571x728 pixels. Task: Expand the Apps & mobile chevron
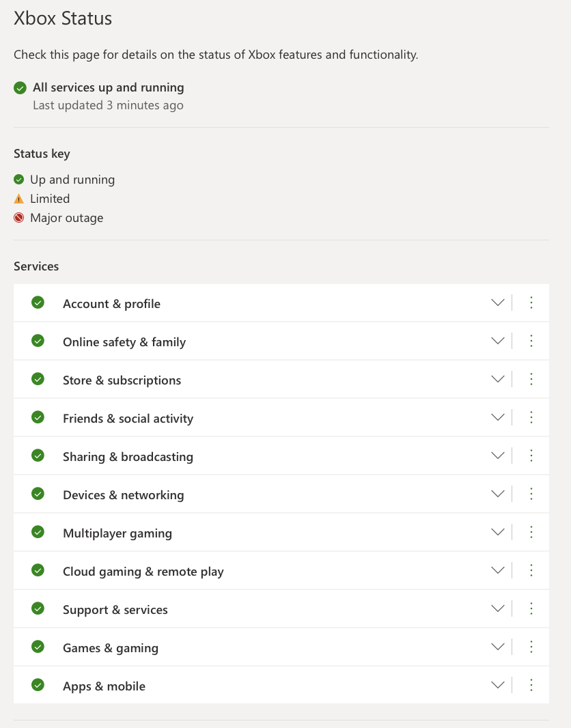(498, 685)
